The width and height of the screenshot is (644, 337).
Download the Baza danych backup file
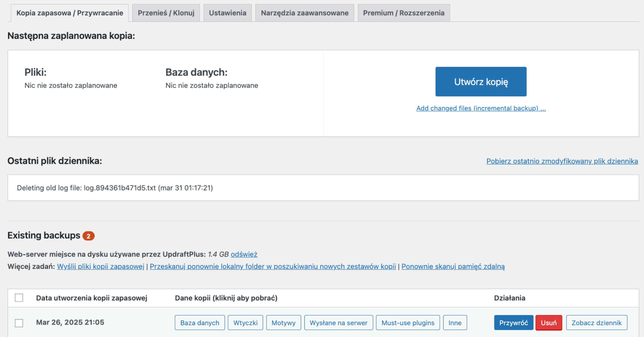[x=199, y=323]
